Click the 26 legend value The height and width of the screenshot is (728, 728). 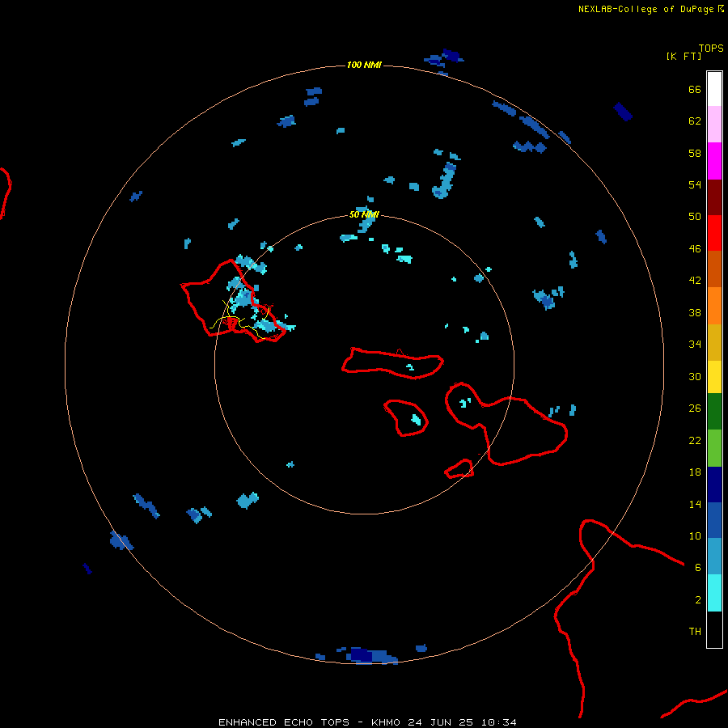pyautogui.click(x=695, y=408)
